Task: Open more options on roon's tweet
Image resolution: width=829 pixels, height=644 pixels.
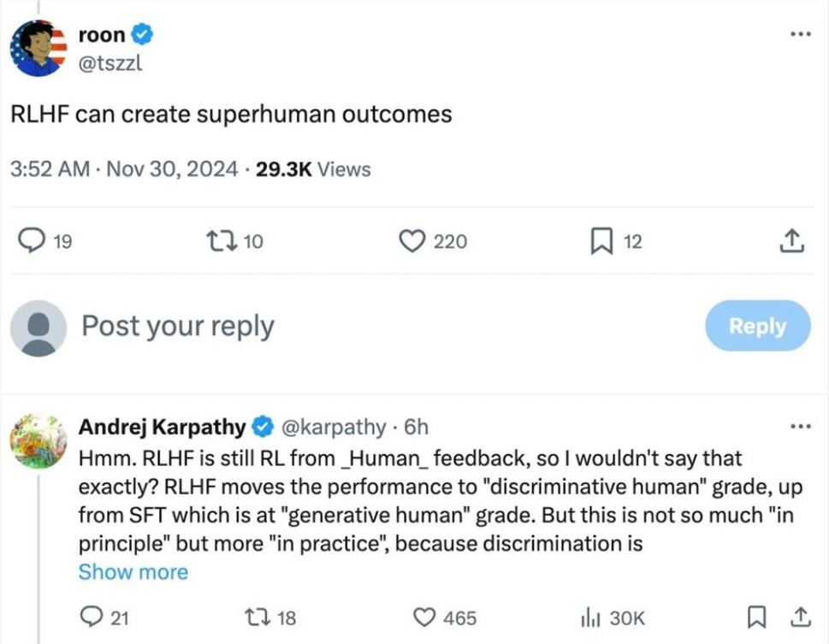Action: click(800, 34)
